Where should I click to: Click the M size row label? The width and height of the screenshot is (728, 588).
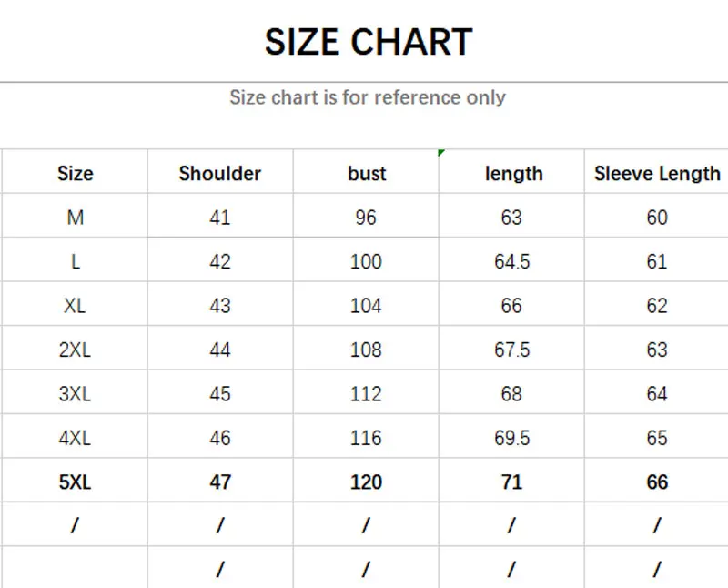75,218
